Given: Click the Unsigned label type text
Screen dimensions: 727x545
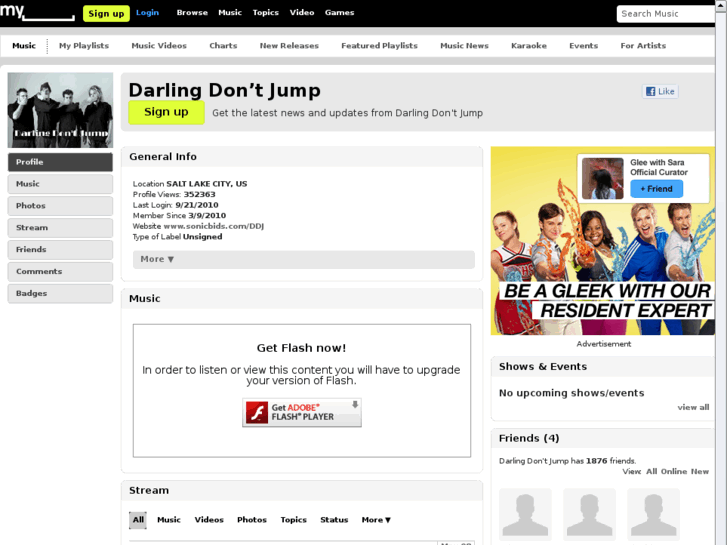Looking at the screenshot, I should pos(203,237).
